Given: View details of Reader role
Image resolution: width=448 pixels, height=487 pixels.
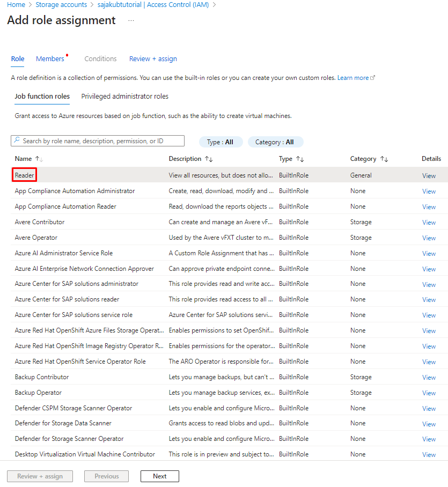Looking at the screenshot, I should point(429,176).
